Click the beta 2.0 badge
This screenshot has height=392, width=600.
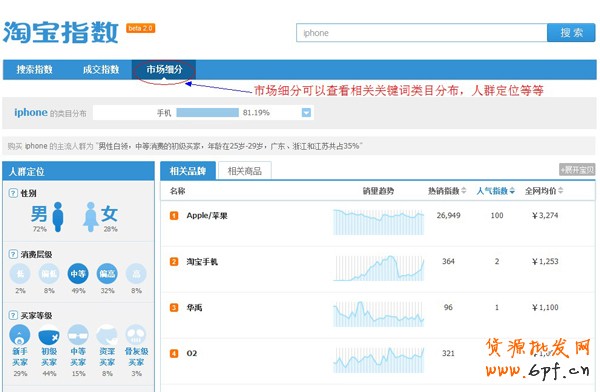140,28
